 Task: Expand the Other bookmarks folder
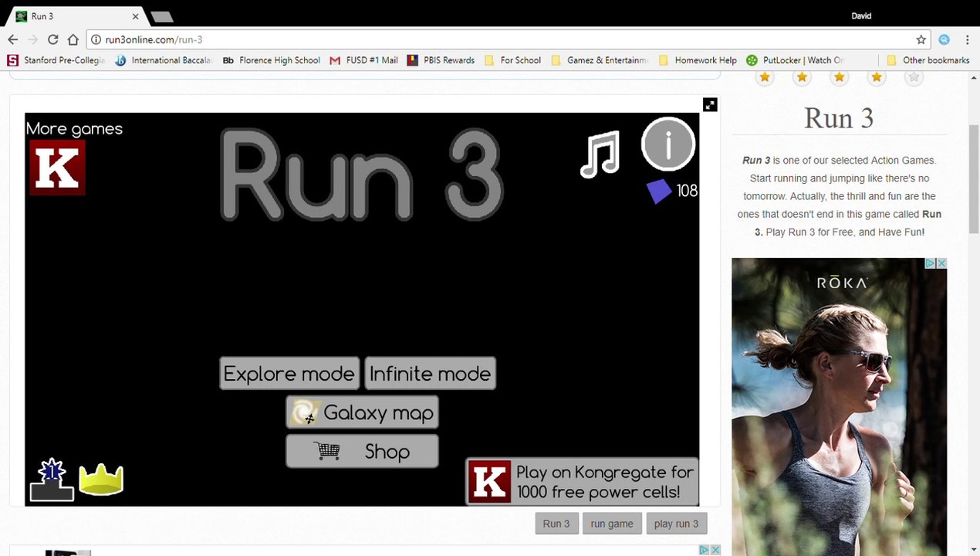tap(928, 60)
